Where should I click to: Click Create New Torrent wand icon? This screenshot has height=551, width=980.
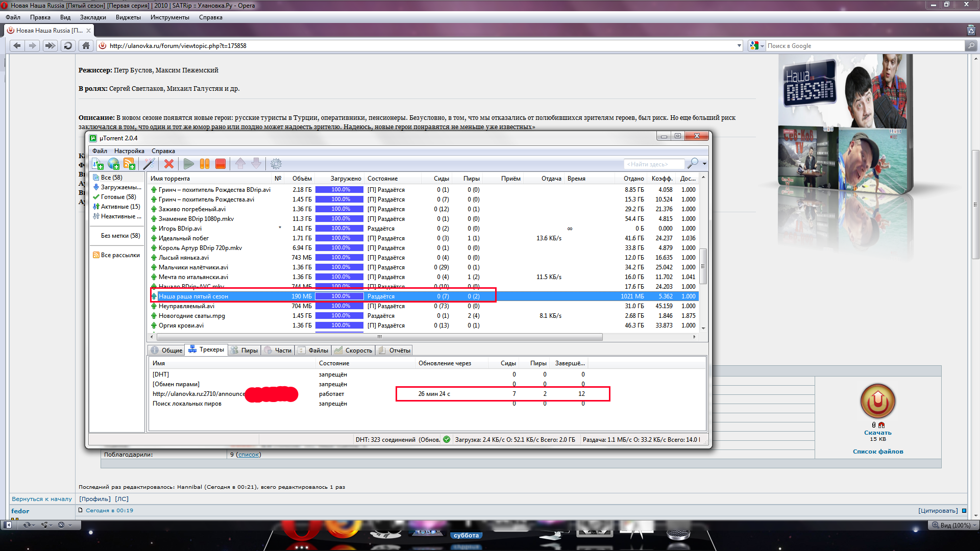(x=149, y=164)
